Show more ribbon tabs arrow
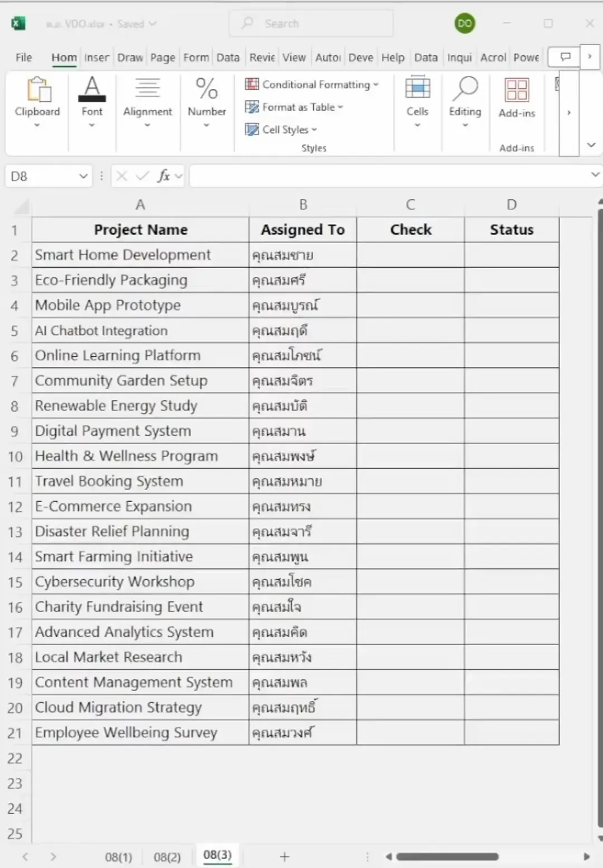 (590, 57)
